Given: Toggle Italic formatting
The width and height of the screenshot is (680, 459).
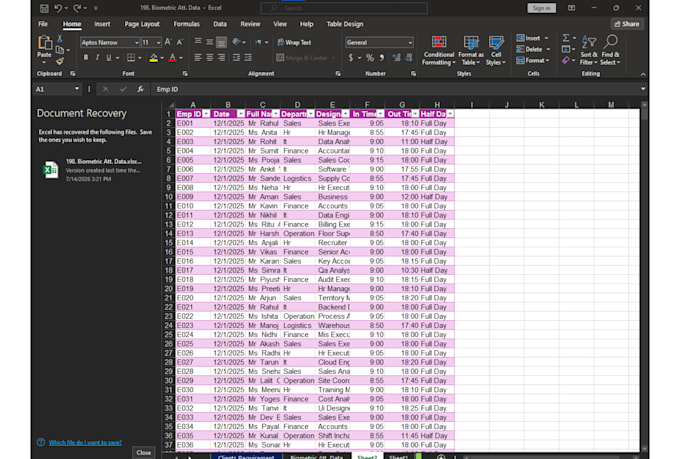Looking at the screenshot, I should (98, 57).
